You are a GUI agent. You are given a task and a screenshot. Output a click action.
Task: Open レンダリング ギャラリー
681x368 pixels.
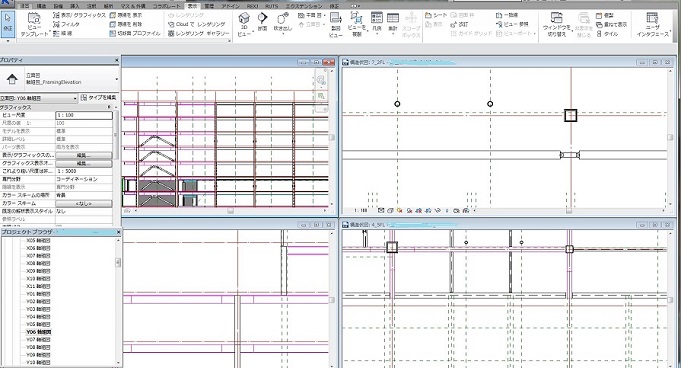198,33
